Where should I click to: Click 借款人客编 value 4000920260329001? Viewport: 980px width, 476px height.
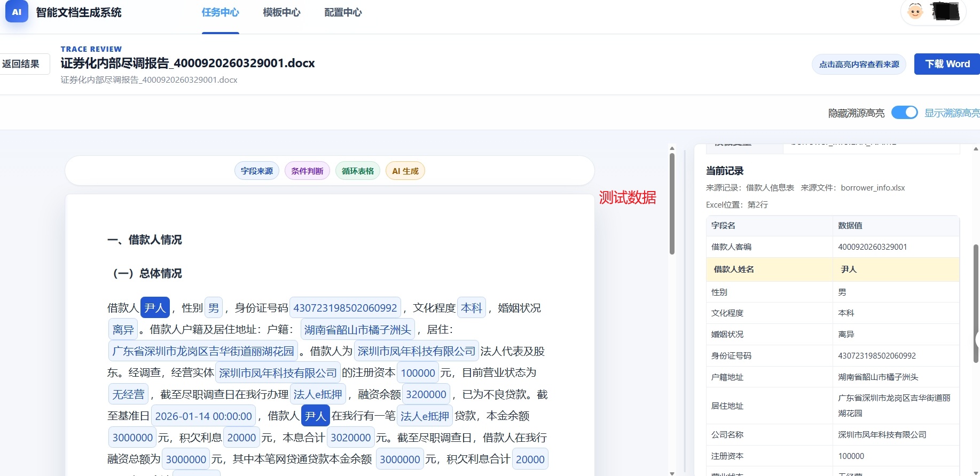click(x=873, y=247)
